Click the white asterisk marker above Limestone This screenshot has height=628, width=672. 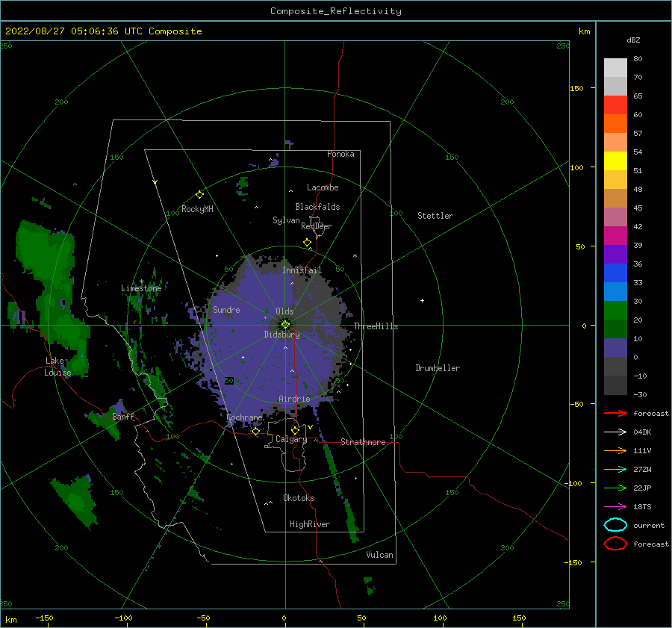click(141, 282)
